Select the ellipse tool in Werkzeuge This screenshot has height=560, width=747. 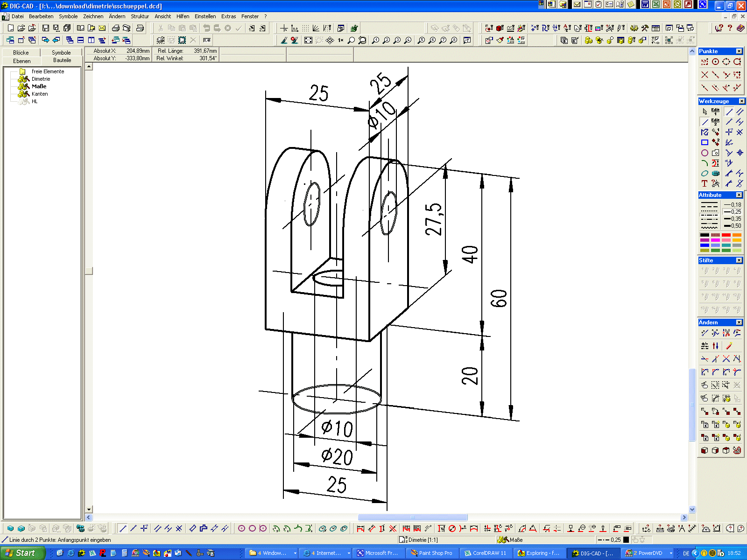click(705, 173)
